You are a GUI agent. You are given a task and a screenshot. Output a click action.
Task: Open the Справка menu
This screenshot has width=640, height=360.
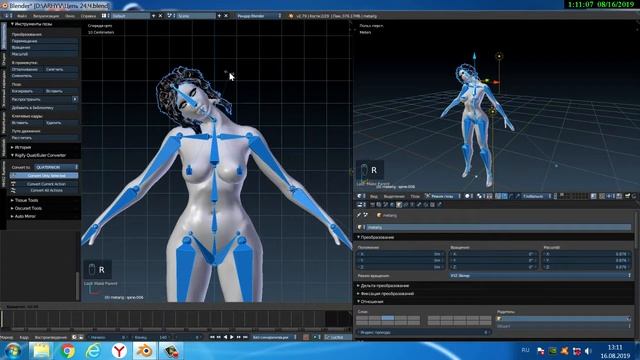point(89,16)
